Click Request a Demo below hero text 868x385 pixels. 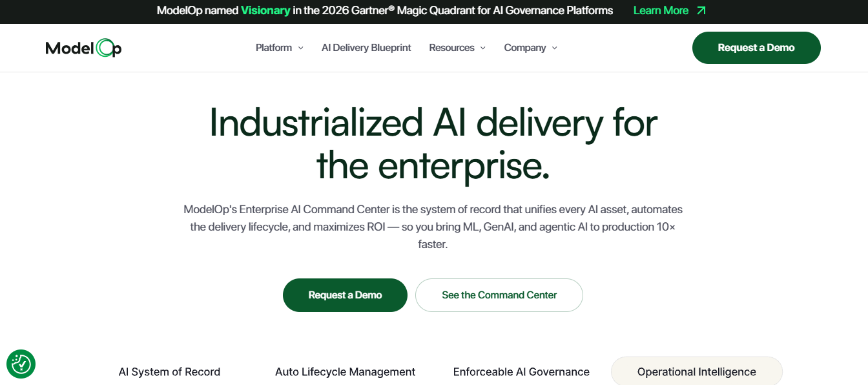pos(345,295)
